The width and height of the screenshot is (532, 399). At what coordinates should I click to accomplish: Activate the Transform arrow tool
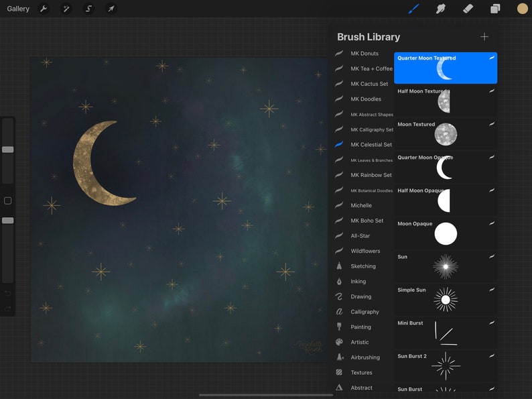point(111,9)
